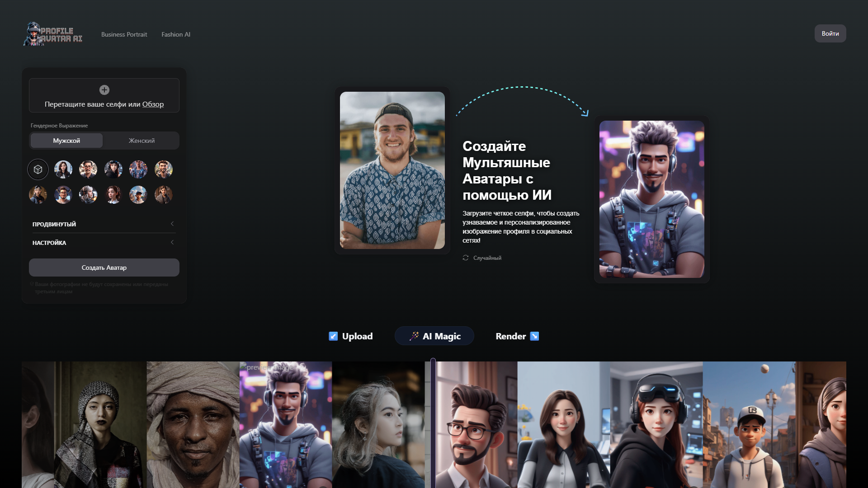Switch gender to Женский
Screen dimensions: 868x488
pyautogui.click(x=142, y=141)
